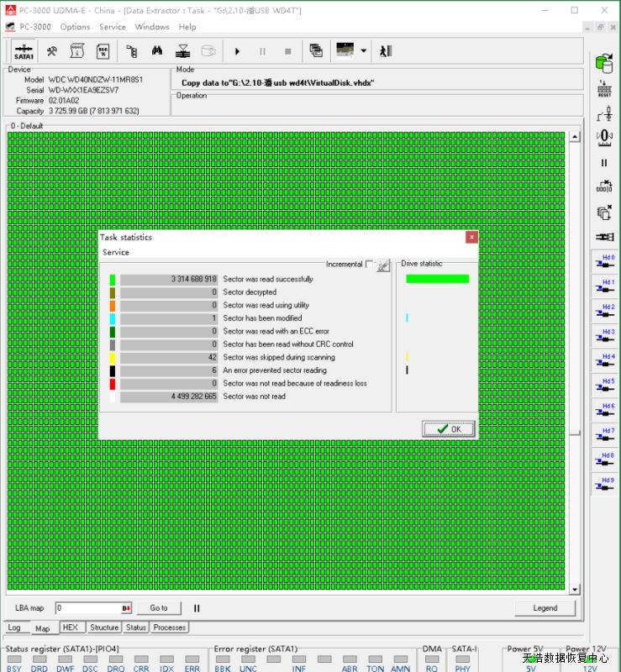Click the Legend button
The height and width of the screenshot is (672, 621).
coord(545,608)
